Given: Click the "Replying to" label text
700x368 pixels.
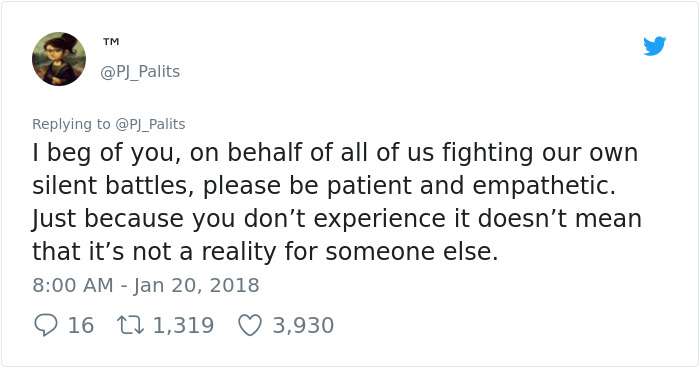Looking at the screenshot, I should [x=71, y=124].
